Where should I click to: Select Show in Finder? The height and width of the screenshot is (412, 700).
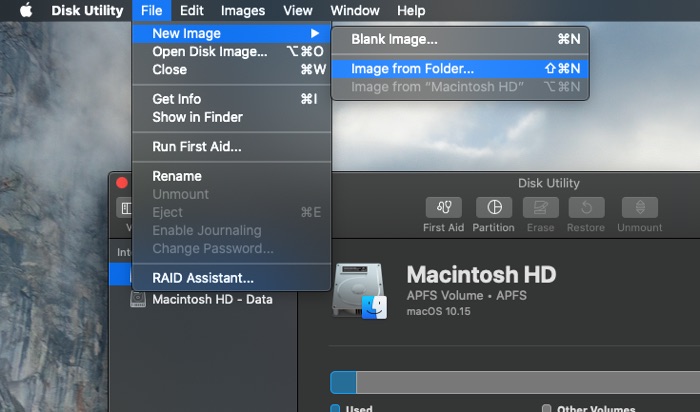(231, 117)
